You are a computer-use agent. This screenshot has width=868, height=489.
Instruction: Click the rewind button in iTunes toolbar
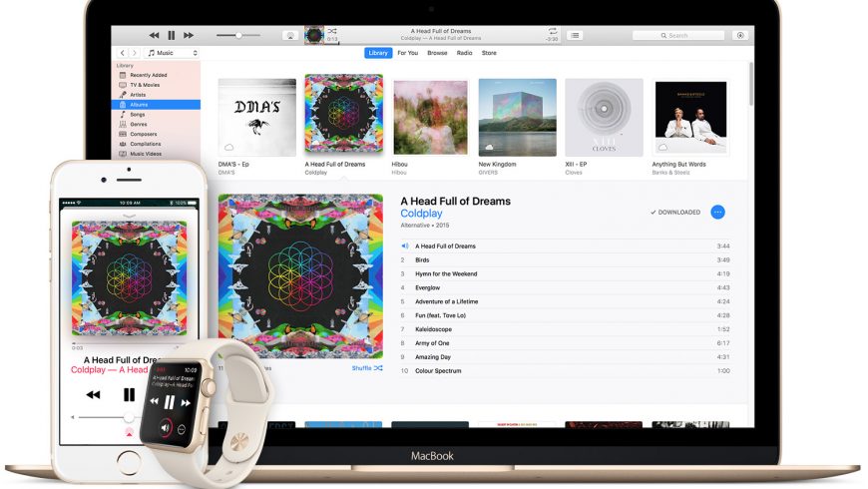click(x=154, y=36)
